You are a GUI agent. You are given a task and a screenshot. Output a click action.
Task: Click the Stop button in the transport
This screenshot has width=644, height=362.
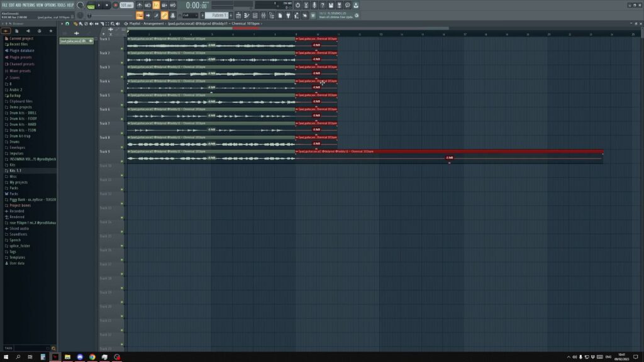pos(107,5)
